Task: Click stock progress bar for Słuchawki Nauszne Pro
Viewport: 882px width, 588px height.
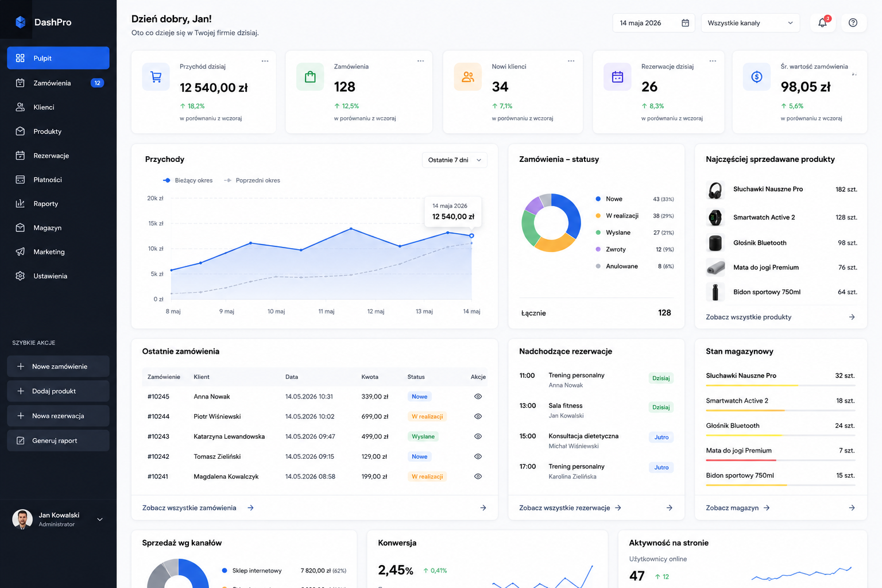Action: (780, 385)
